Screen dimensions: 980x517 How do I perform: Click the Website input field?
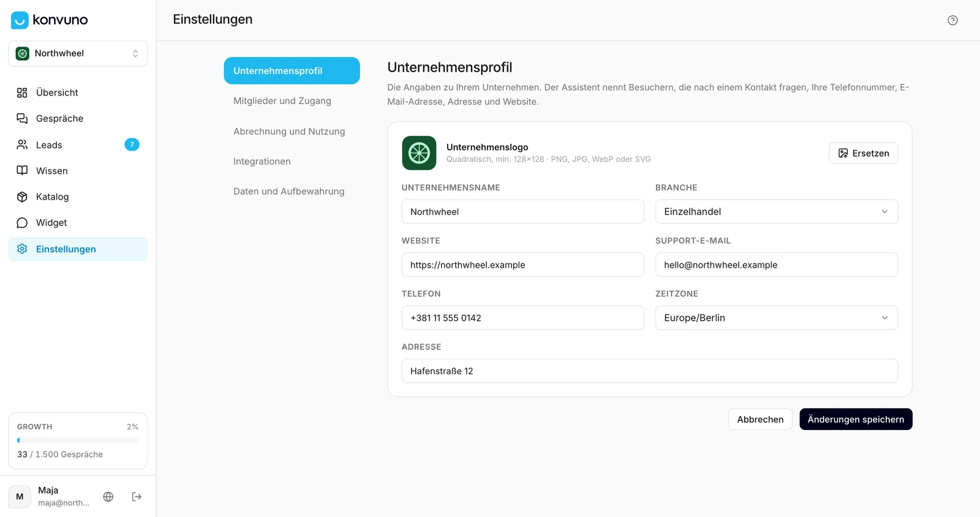(x=522, y=265)
